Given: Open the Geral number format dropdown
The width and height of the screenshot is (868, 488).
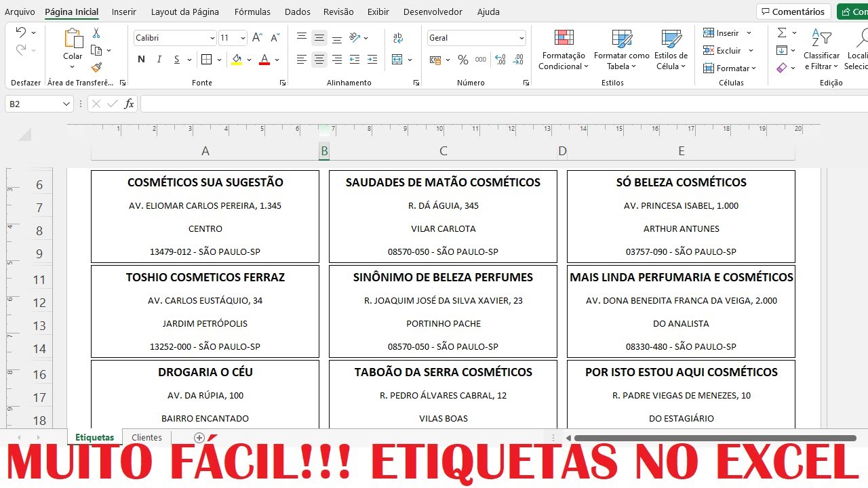Looking at the screenshot, I should pos(521,38).
